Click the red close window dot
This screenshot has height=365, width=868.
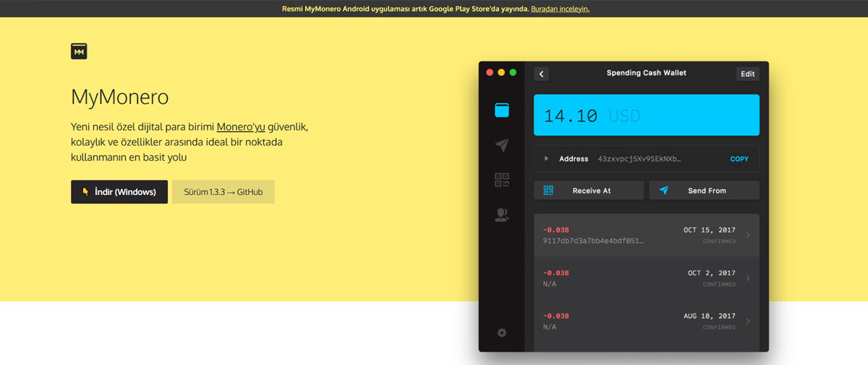click(x=490, y=72)
